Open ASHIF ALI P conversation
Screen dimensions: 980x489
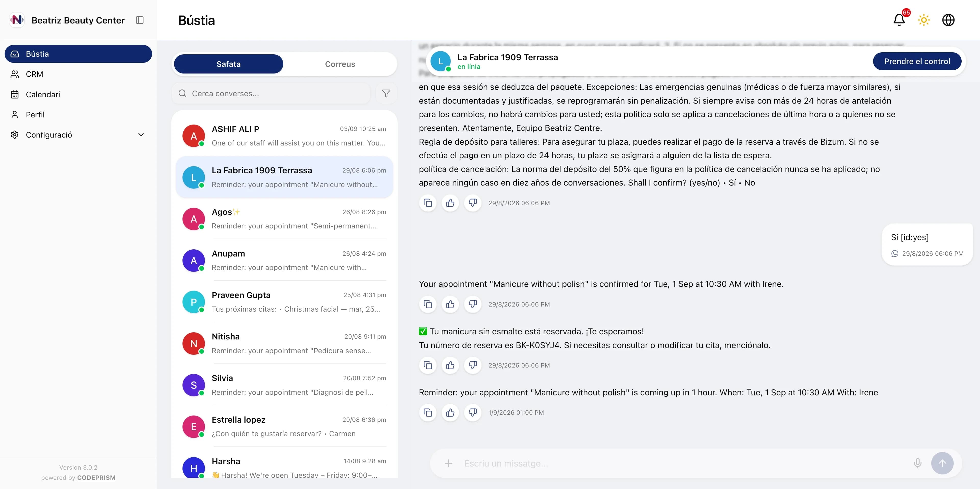point(285,136)
